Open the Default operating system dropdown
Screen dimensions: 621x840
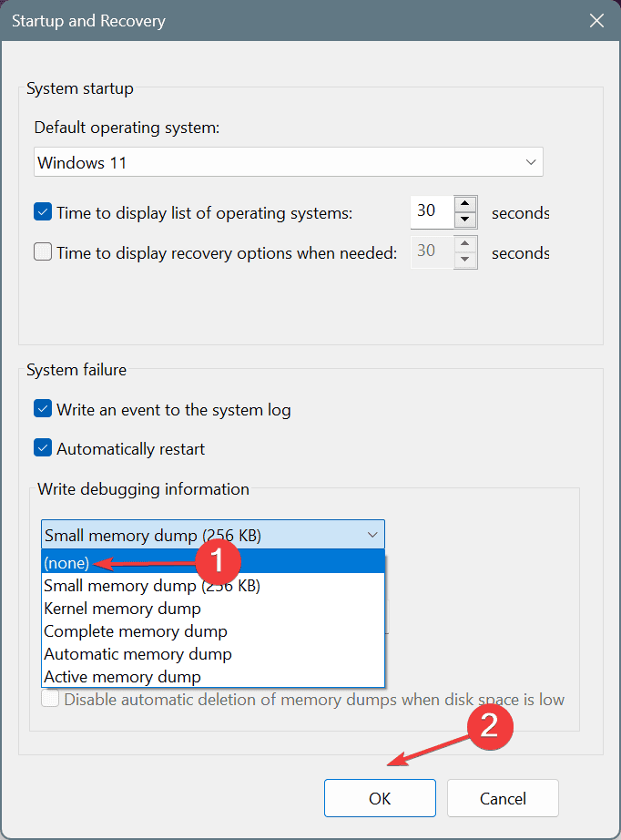click(x=289, y=162)
